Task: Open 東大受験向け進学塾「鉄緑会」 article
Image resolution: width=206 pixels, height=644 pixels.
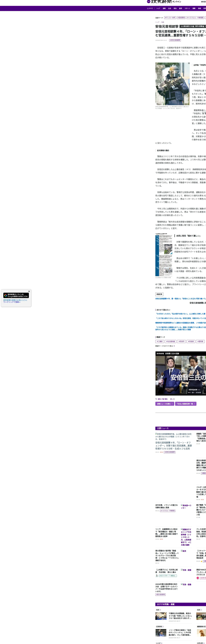Action: (167, 555)
